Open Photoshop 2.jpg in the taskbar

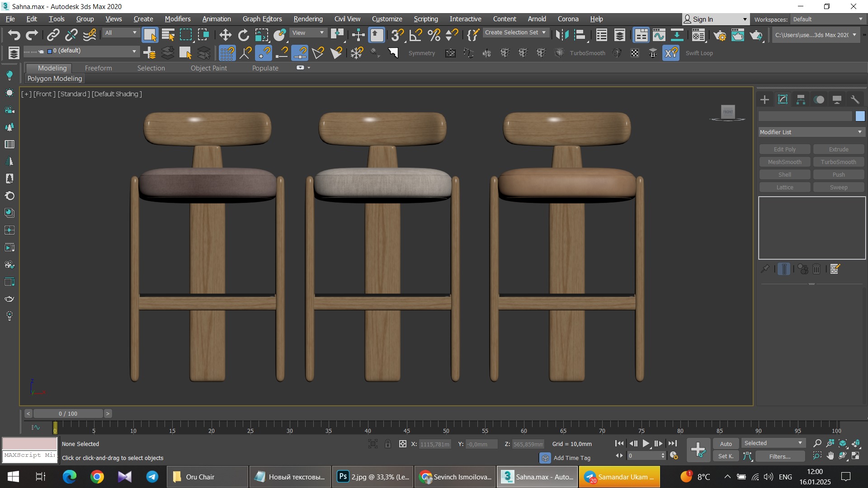click(373, 477)
